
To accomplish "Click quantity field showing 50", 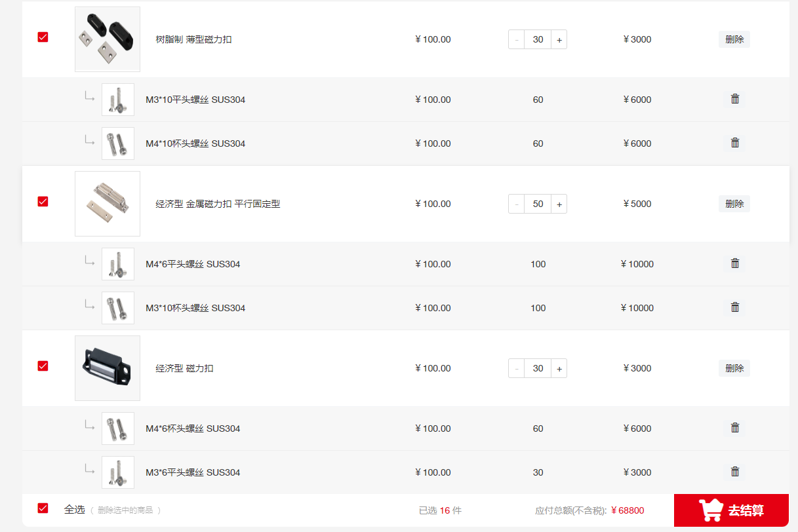I will click(x=538, y=204).
